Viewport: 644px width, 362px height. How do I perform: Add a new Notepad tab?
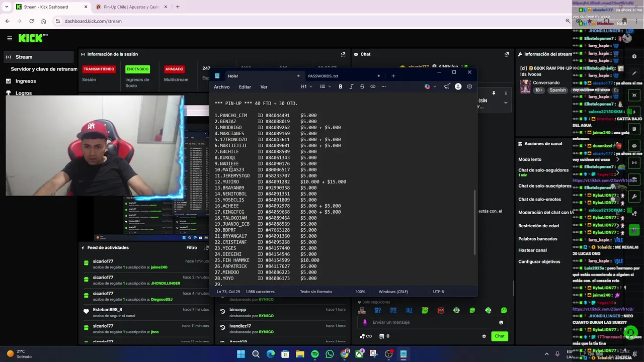tap(393, 76)
